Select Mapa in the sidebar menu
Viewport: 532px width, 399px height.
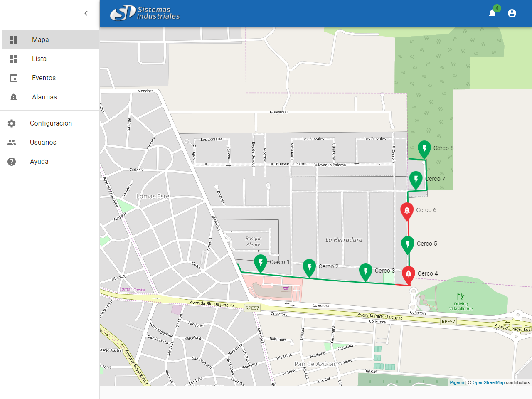pyautogui.click(x=40, y=40)
